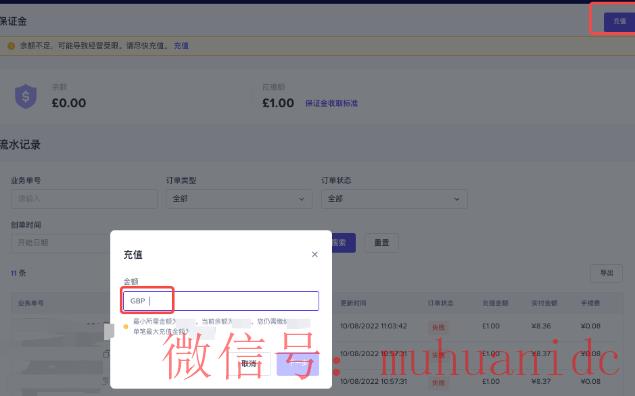Click the 实付金额 column header
The image size is (635, 396).
click(544, 303)
